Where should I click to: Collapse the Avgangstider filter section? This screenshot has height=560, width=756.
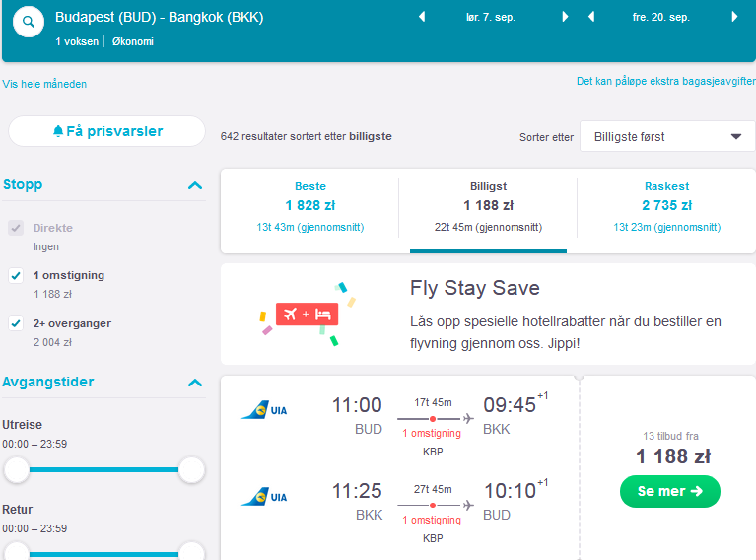[195, 383]
